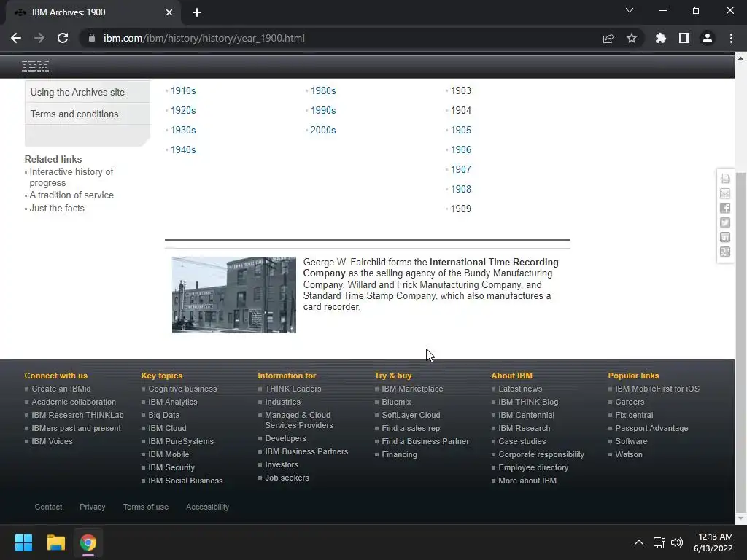Open Job seekers footer link
Image resolution: width=747 pixels, height=560 pixels.
tap(287, 478)
